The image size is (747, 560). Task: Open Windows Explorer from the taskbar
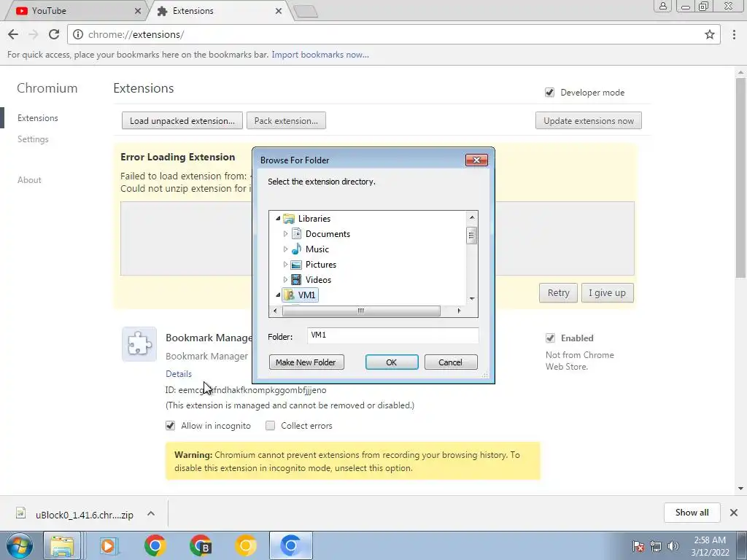coord(63,545)
